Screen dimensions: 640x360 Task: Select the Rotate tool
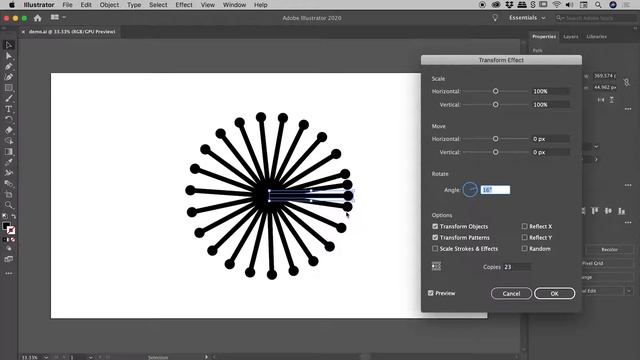pos(9,120)
